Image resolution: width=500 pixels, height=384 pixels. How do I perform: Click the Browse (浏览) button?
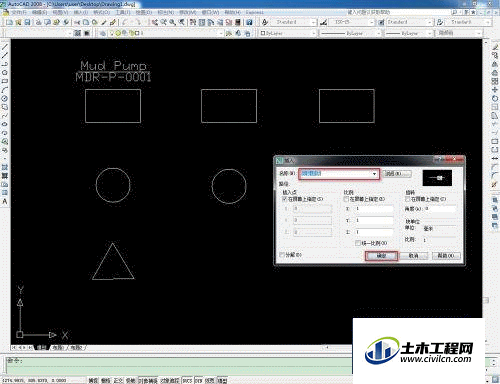[x=397, y=174]
